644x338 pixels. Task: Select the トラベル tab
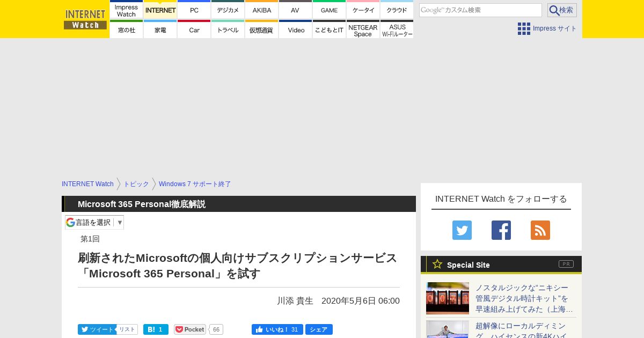click(x=228, y=30)
